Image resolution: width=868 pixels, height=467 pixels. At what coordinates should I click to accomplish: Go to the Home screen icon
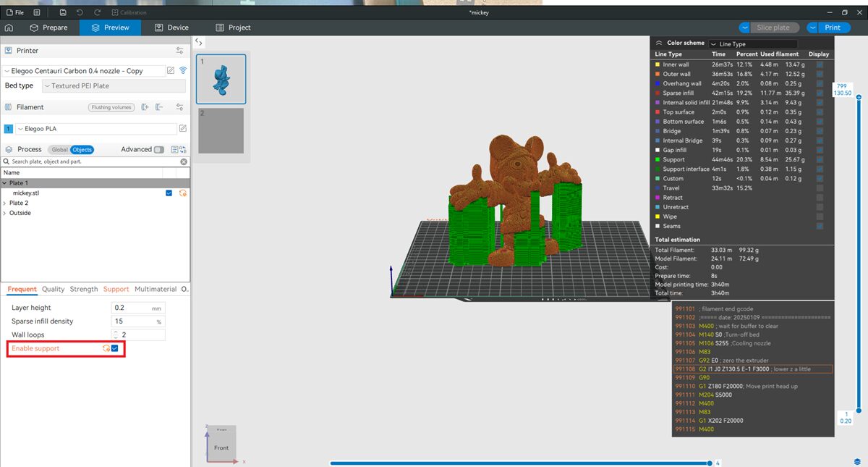(x=9, y=28)
